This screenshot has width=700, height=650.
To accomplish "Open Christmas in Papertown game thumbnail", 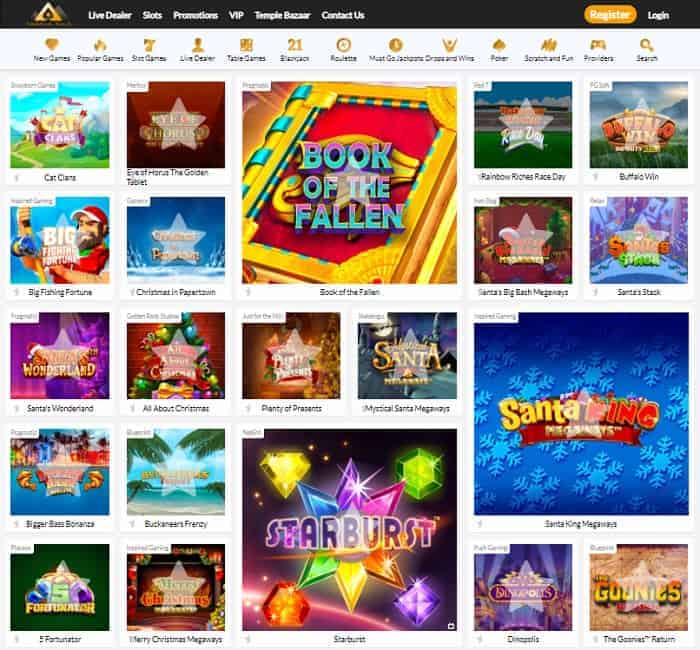I will (x=176, y=240).
